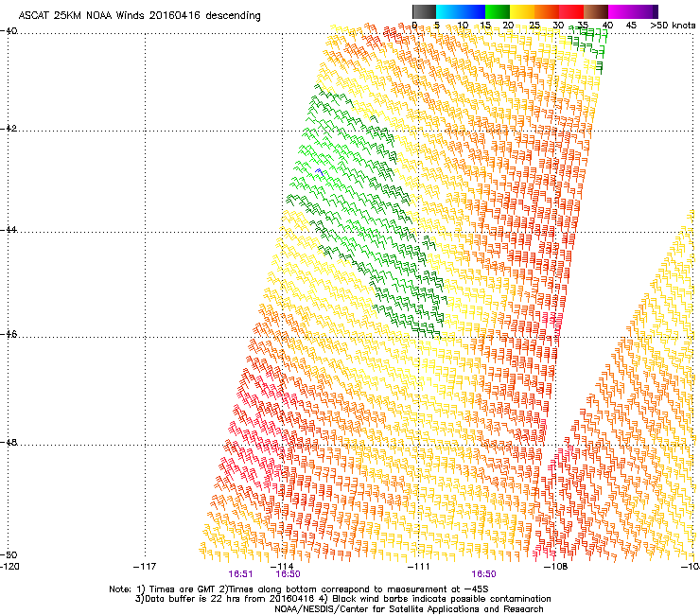Click the 'Data buffer is 22 hrs' note
This screenshot has width=700, height=615.
342,599
